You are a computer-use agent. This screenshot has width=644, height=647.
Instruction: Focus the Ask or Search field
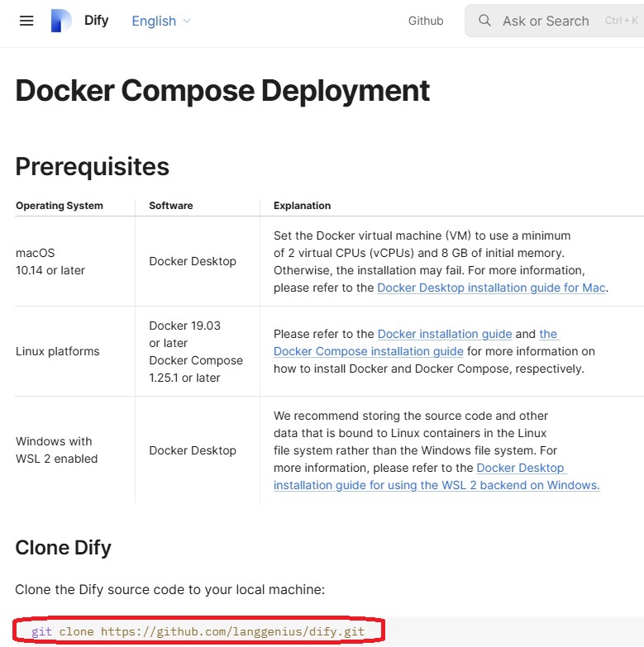click(546, 21)
